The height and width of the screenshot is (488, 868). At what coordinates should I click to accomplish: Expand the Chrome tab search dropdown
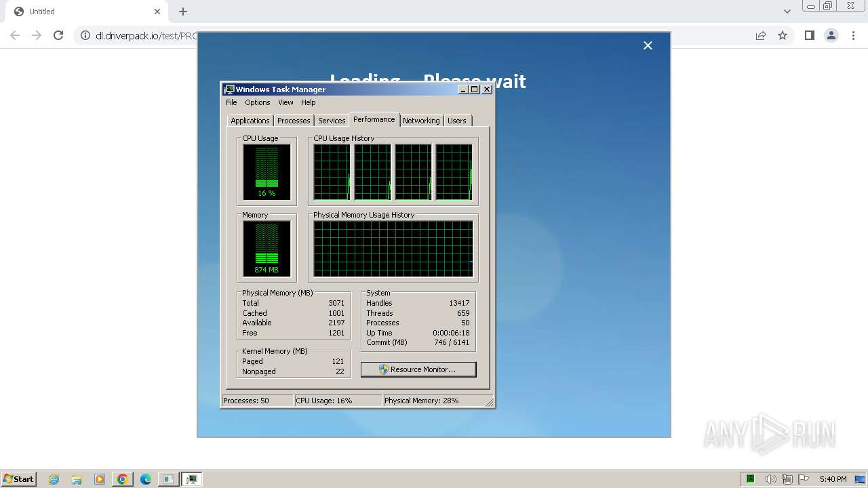[787, 12]
